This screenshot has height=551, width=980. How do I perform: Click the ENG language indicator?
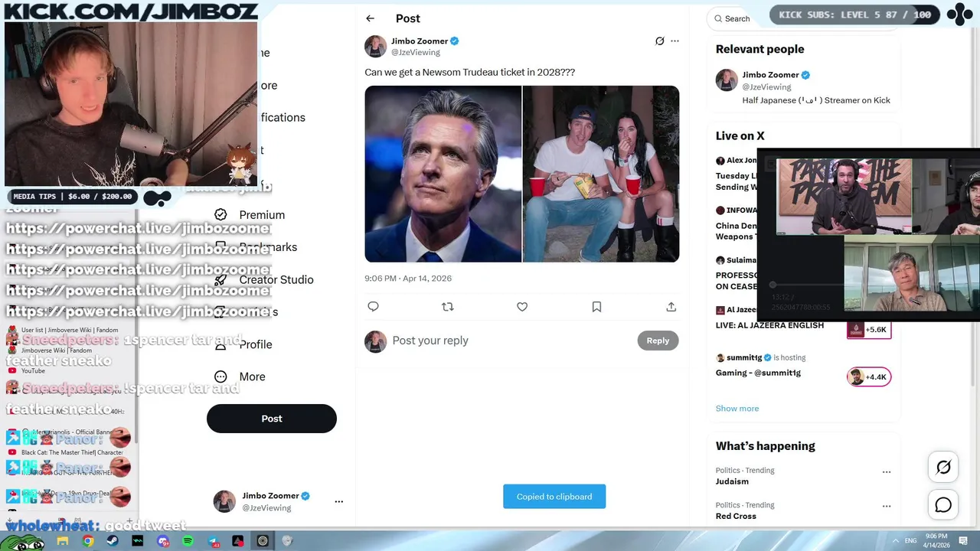point(911,541)
